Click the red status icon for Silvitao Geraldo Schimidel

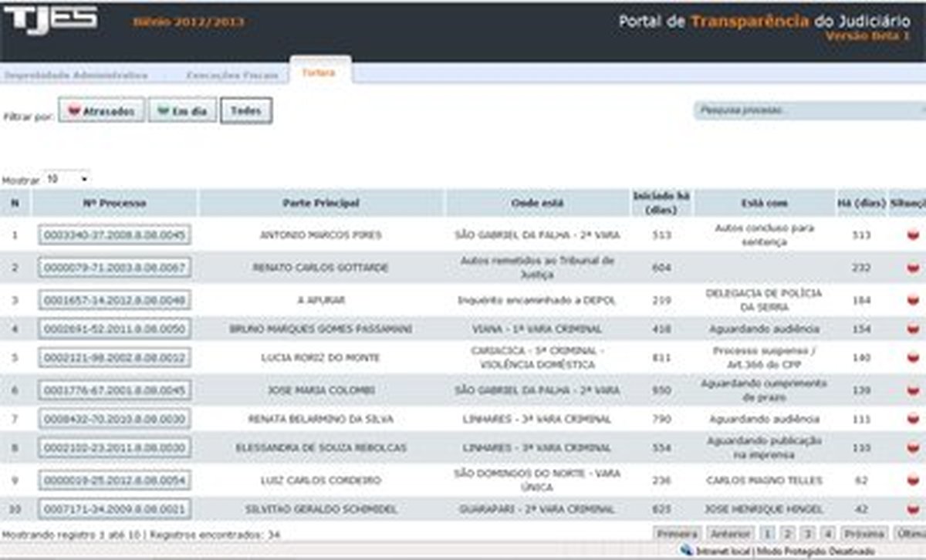(x=913, y=510)
